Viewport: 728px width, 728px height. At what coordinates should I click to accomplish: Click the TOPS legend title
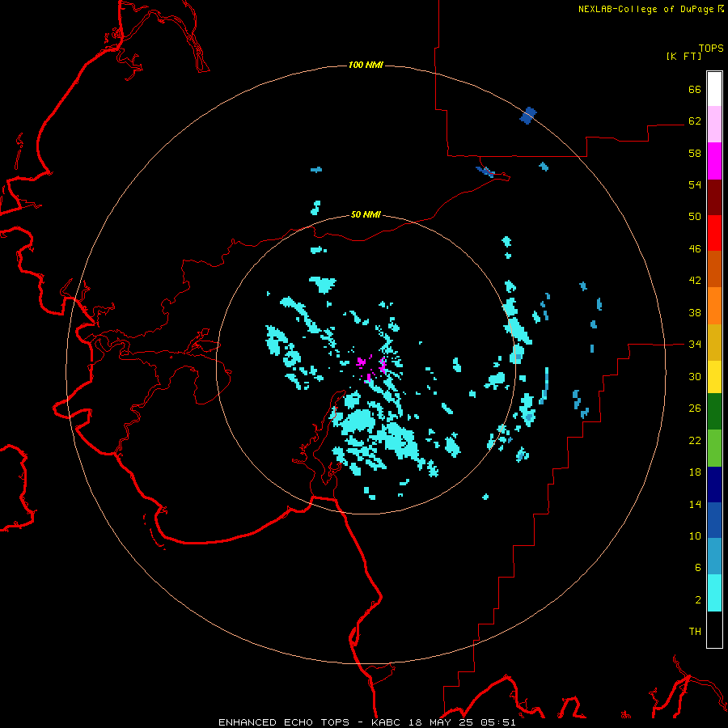click(711, 49)
